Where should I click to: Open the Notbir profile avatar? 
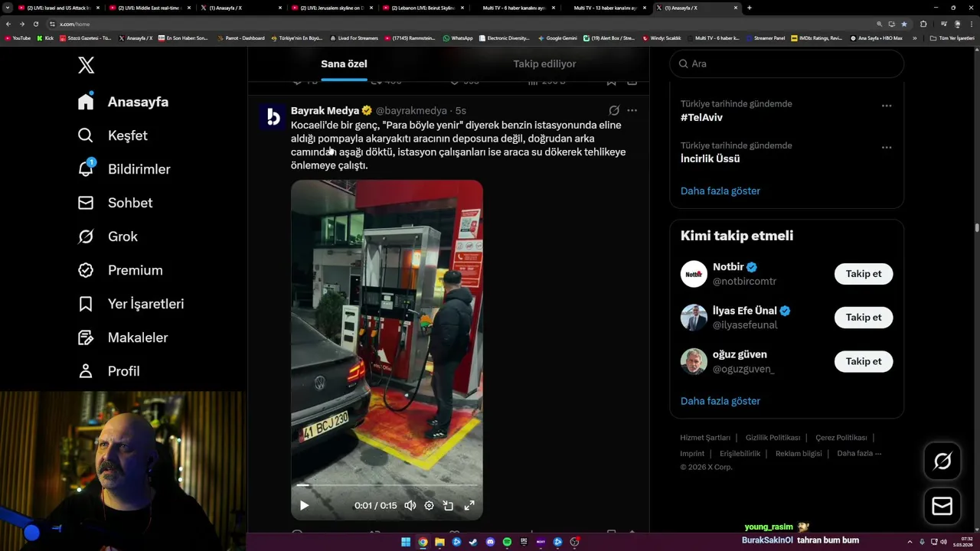pyautogui.click(x=694, y=274)
